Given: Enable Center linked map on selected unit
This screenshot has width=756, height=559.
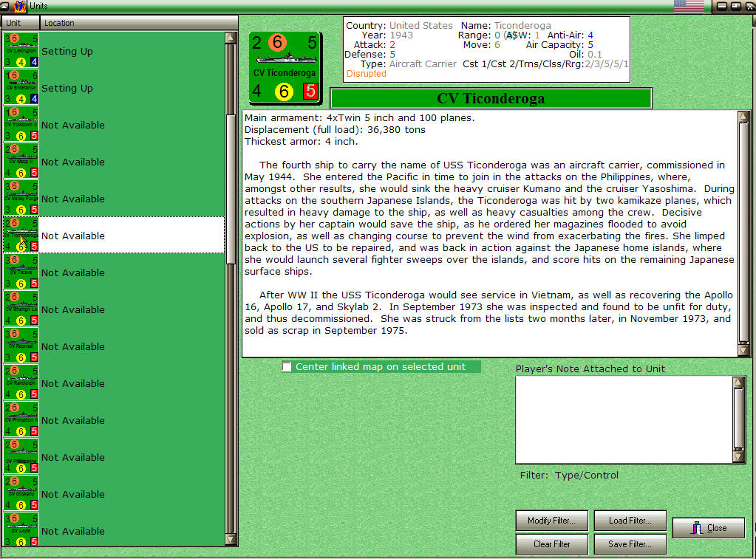Looking at the screenshot, I should tap(287, 367).
